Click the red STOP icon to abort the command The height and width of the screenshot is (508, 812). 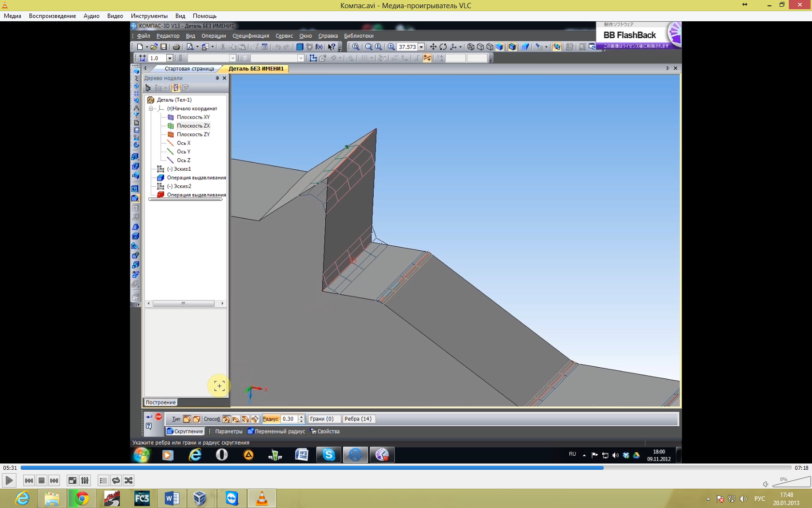159,417
